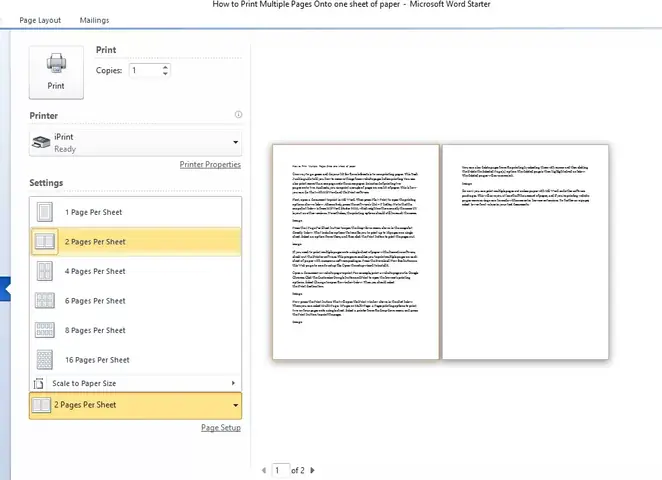Click the iPrint printer icon
This screenshot has width=662, height=480.
(x=41, y=143)
